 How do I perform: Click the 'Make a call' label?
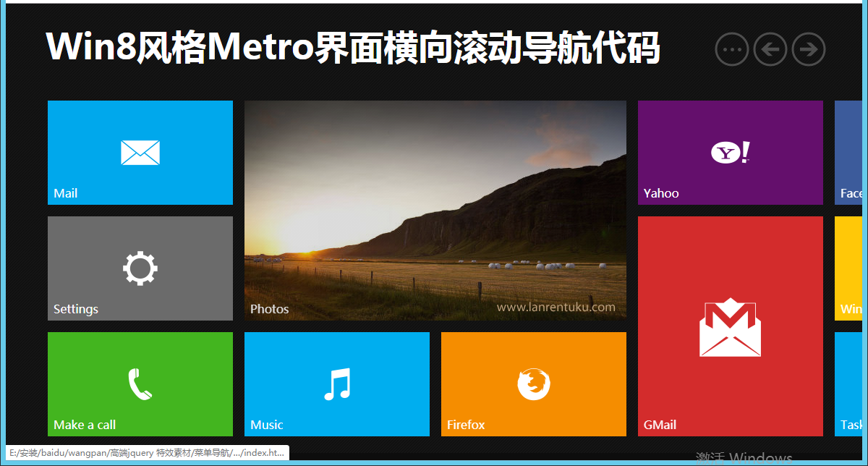85,425
